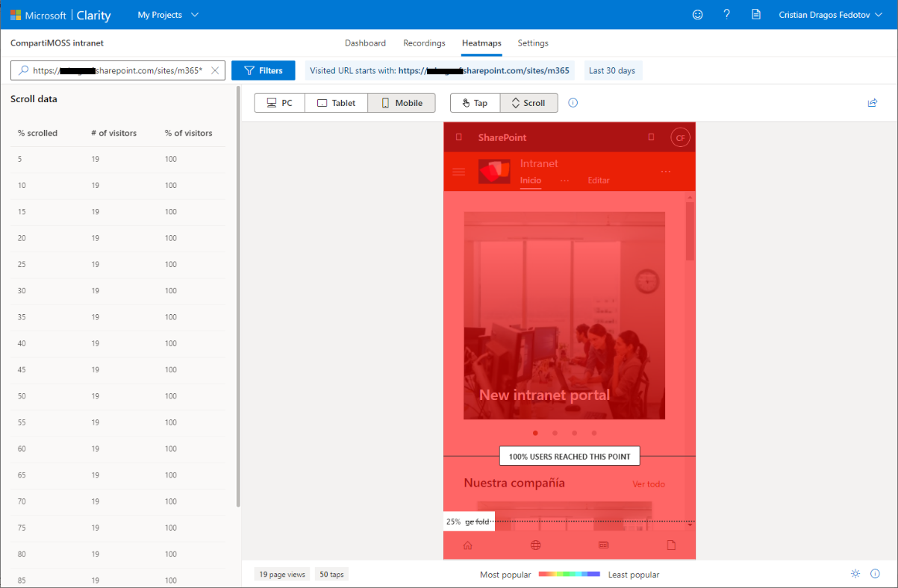Screen dimensions: 898x588
Task: Switch from Scroll to Tap heatmap
Action: coord(475,102)
